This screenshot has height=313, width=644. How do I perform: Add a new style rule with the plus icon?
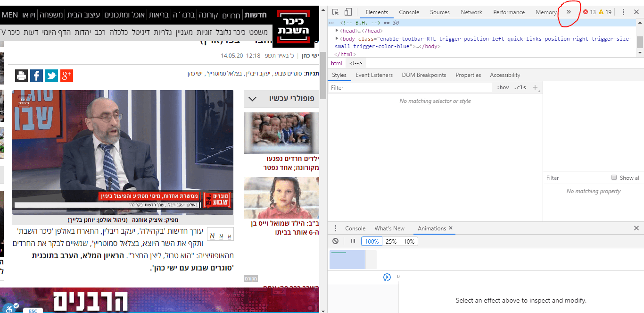[x=535, y=87]
